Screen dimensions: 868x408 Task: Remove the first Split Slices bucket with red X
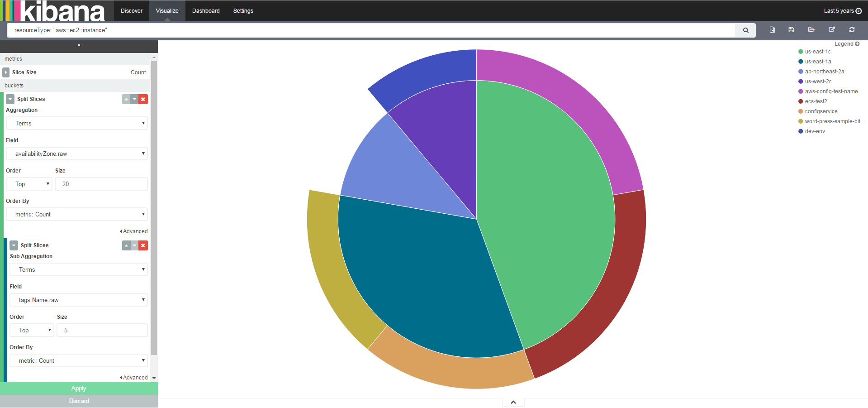pyautogui.click(x=143, y=99)
